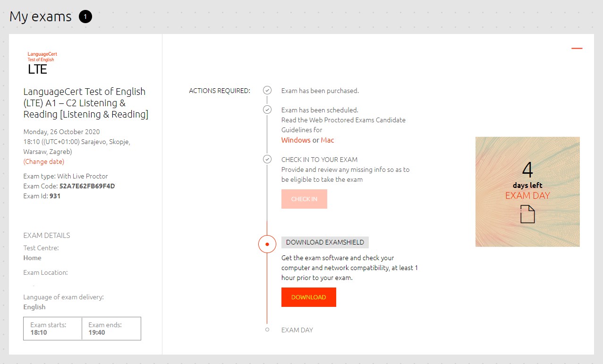Click the 'Exam starts: 18:10' box
The height and width of the screenshot is (364, 603).
click(x=53, y=329)
